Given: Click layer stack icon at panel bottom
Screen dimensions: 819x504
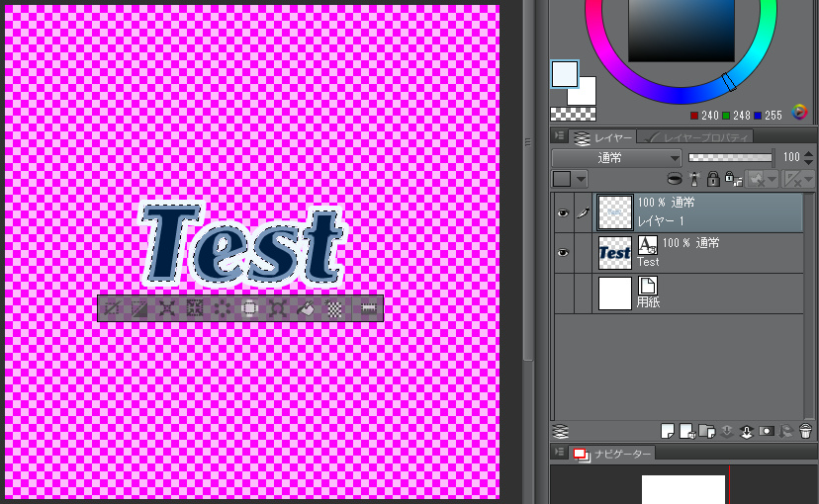Looking at the screenshot, I should pyautogui.click(x=560, y=432).
